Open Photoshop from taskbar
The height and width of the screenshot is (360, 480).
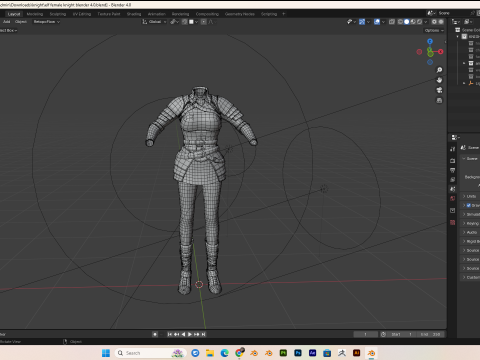pyautogui.click(x=298, y=353)
